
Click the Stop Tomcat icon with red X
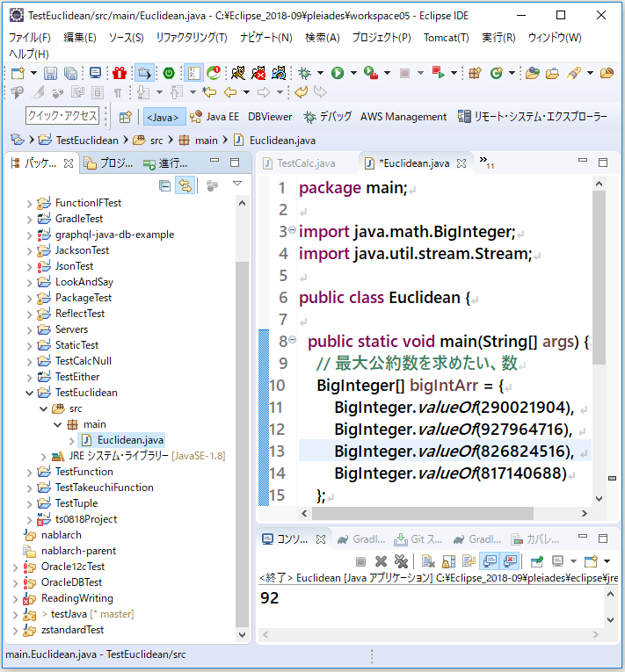coord(258,73)
